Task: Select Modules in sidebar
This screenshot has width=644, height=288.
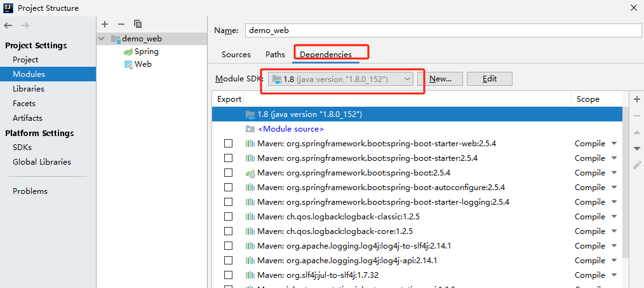Action: coord(48,74)
